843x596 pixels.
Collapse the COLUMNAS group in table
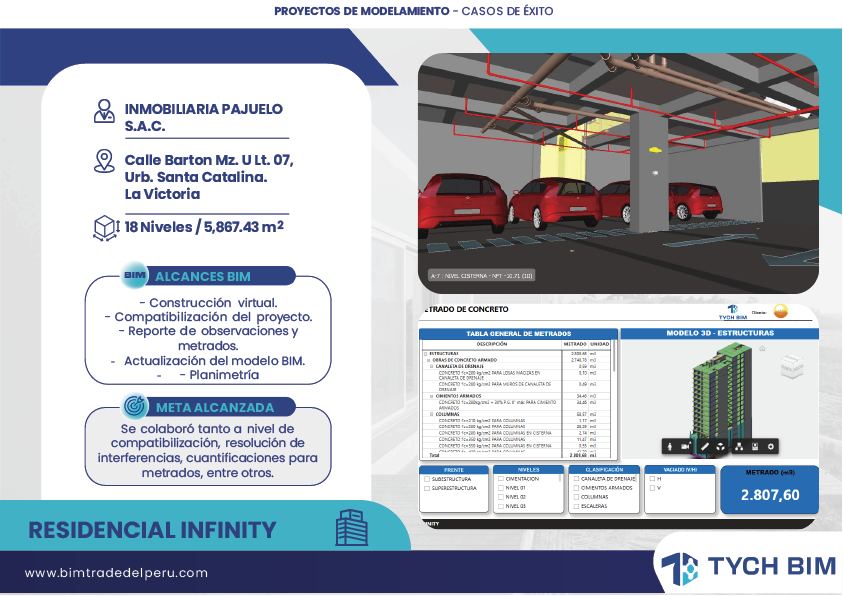[x=434, y=413]
